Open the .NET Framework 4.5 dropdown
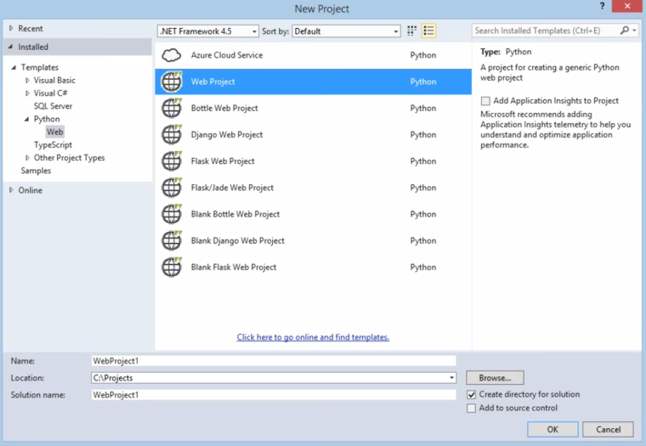Viewport: 646px width, 446px height. 208,31
